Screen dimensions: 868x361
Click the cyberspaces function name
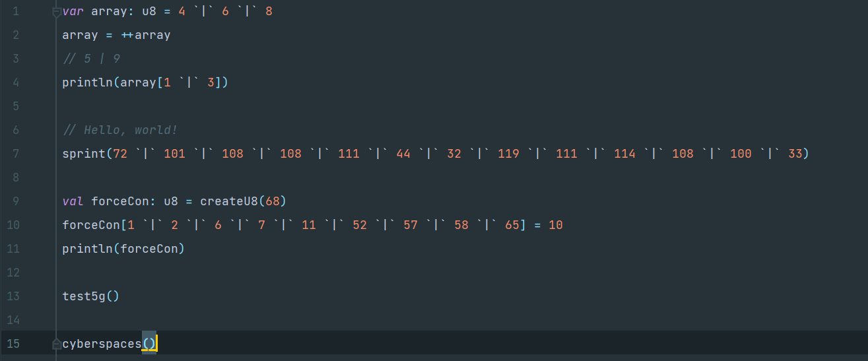click(x=102, y=344)
